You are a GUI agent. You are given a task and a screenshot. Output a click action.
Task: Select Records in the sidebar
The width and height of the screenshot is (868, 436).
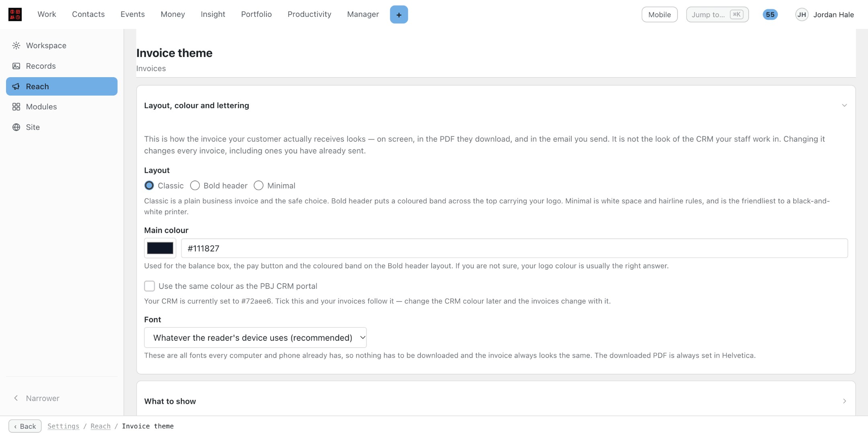tap(61, 66)
